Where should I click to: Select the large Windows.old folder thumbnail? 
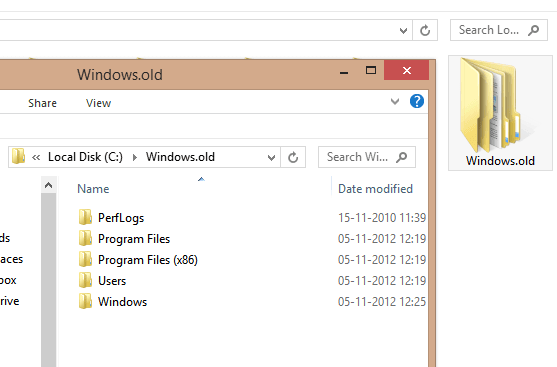pyautogui.click(x=500, y=113)
